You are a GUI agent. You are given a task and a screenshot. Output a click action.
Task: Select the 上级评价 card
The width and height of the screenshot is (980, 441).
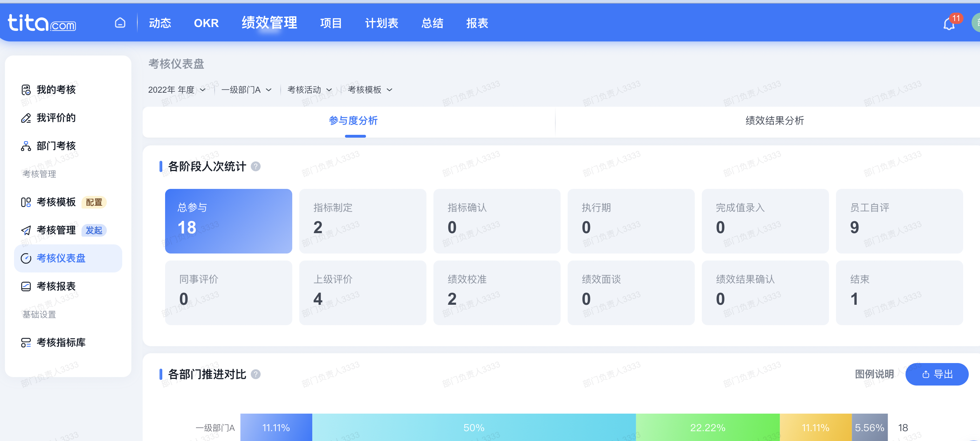[363, 293]
